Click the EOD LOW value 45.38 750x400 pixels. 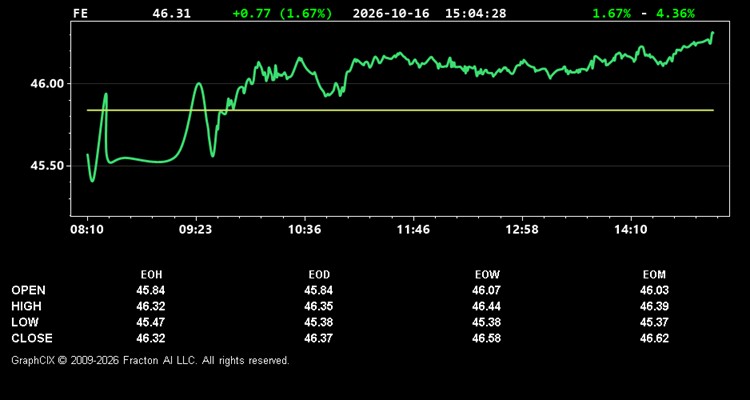(x=319, y=322)
